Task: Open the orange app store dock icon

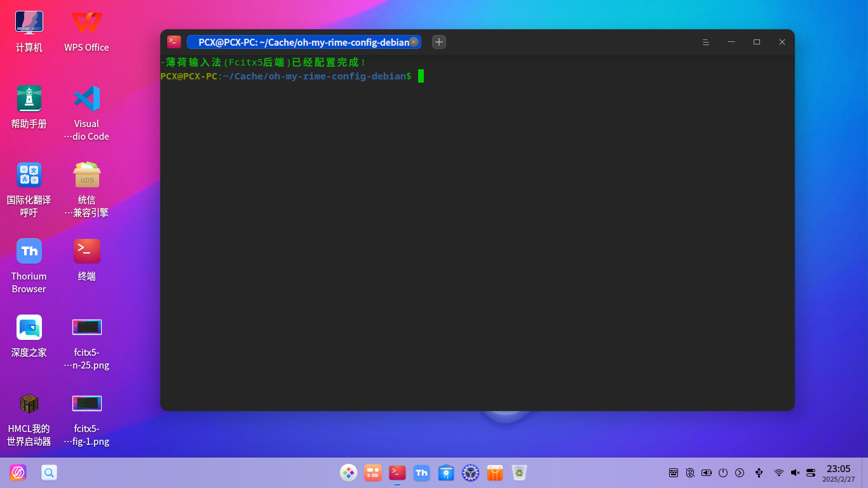Action: (495, 473)
